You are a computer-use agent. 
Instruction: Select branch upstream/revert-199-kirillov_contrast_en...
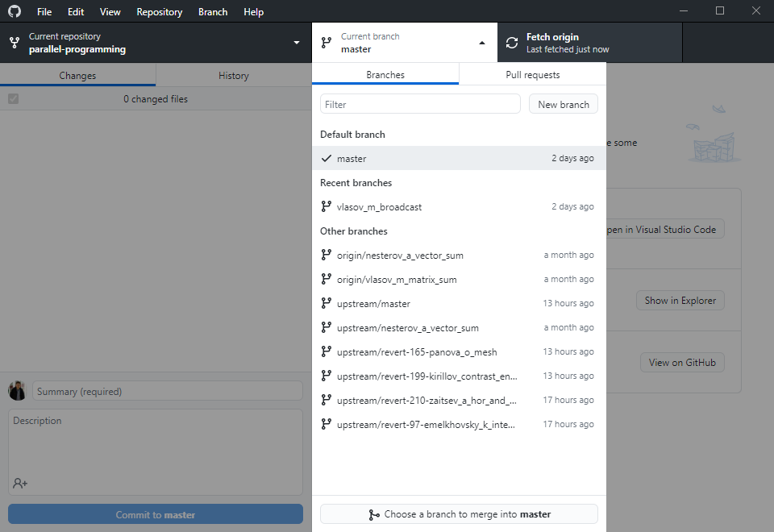tap(459, 376)
